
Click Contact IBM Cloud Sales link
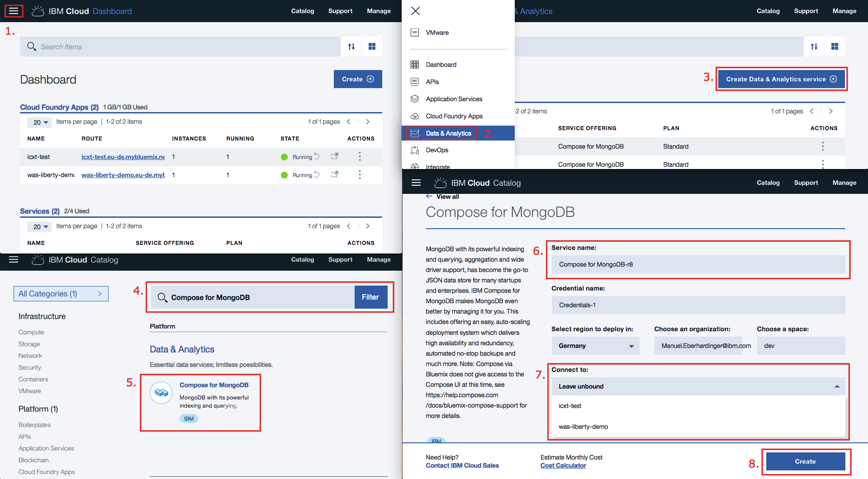[462, 465]
